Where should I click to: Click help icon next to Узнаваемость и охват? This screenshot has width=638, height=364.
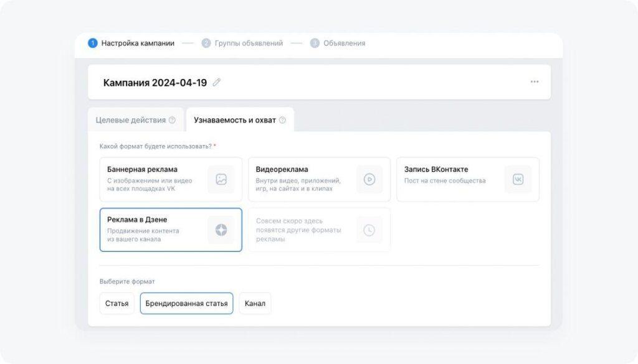pyautogui.click(x=282, y=120)
